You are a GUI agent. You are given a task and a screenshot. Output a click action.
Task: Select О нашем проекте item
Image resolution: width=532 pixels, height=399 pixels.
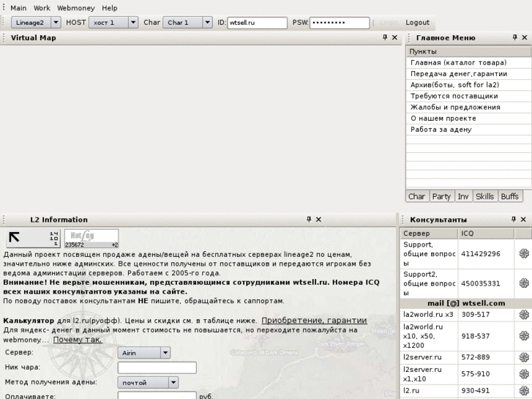468,119
